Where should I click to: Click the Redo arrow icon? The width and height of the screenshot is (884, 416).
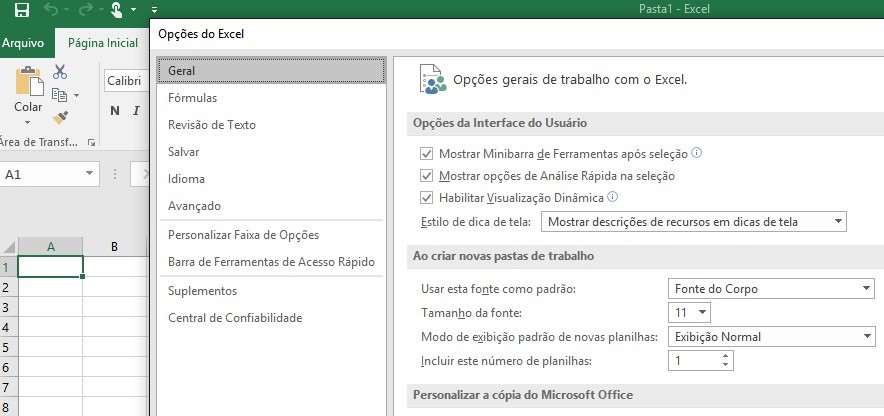[85, 10]
